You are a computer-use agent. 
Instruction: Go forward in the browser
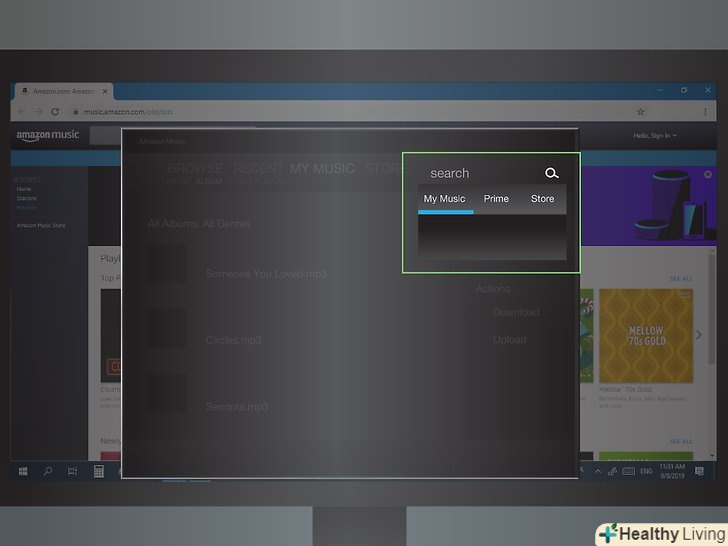(x=39, y=111)
